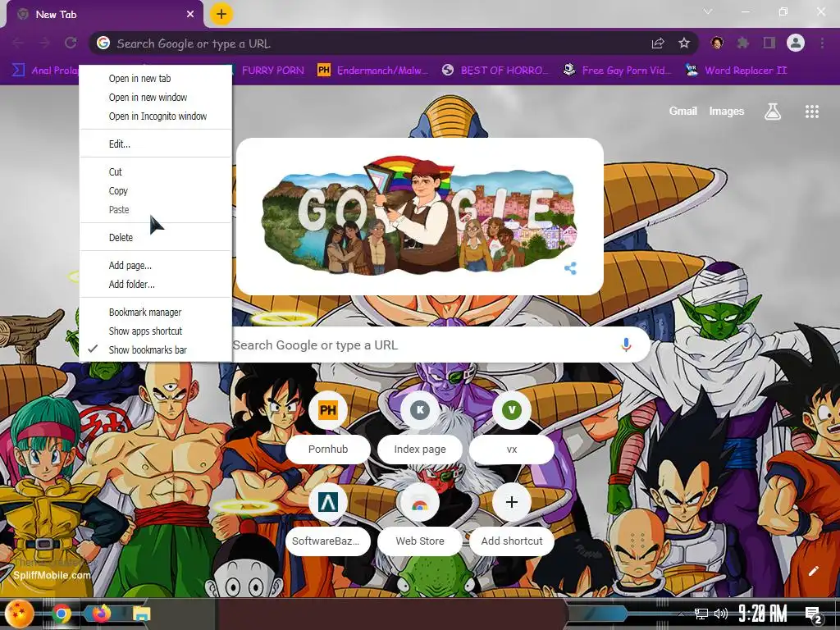Viewport: 840px width, 630px height.
Task: Click the reload page icon
Action: click(x=71, y=43)
